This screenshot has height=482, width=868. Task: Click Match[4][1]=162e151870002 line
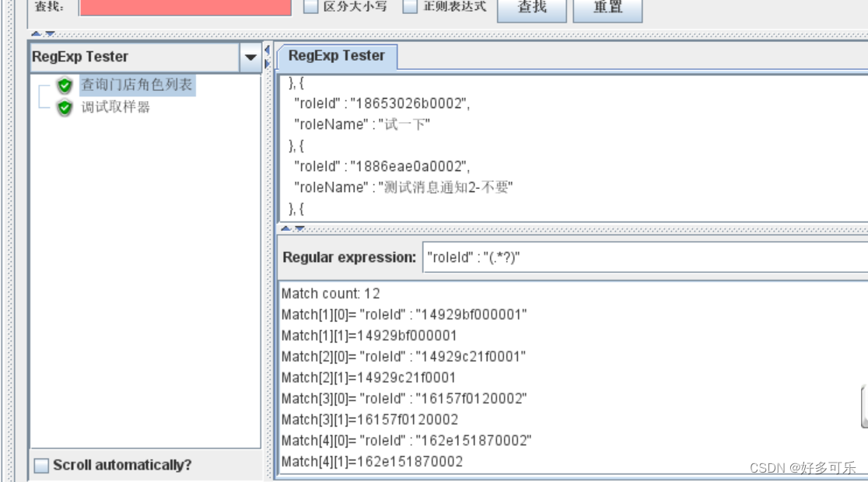coord(372,462)
